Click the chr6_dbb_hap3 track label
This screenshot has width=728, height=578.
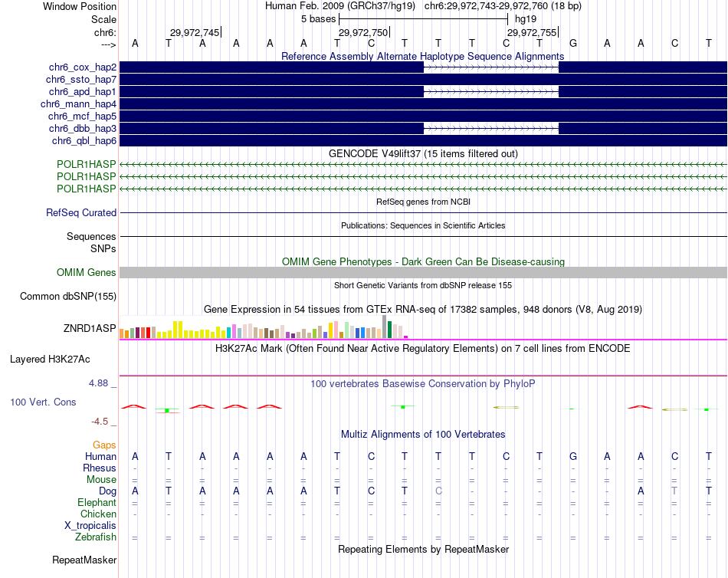(x=83, y=128)
